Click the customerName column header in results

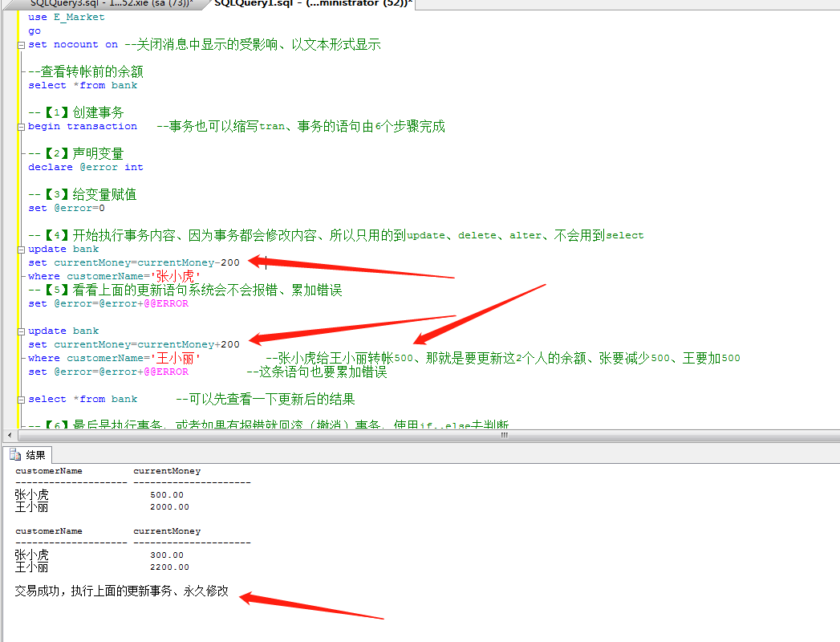coord(48,470)
